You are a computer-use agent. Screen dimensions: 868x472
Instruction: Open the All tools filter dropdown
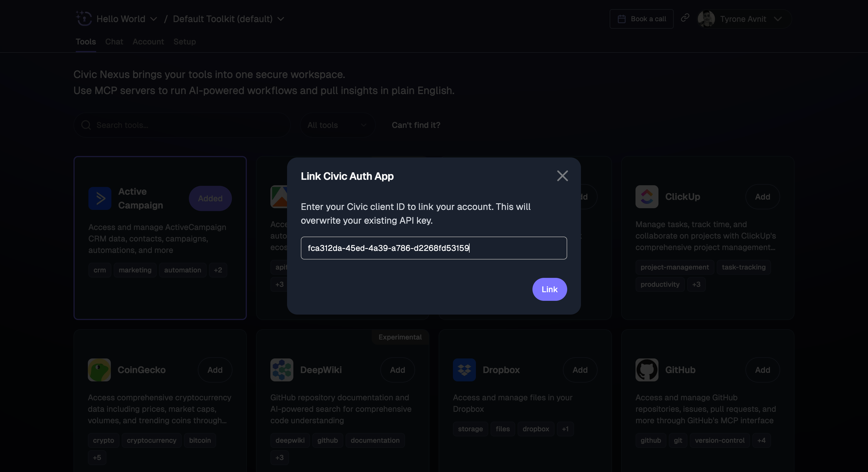pyautogui.click(x=337, y=125)
